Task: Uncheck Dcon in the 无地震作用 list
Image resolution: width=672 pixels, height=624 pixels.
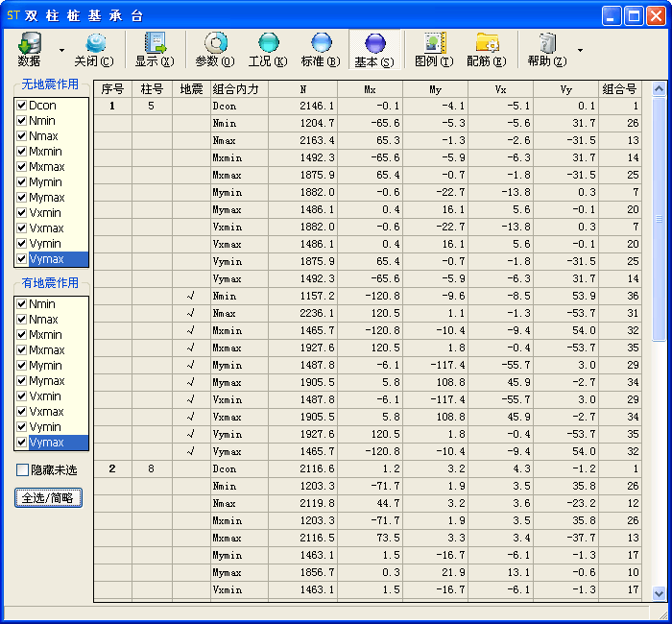Action: click(21, 105)
